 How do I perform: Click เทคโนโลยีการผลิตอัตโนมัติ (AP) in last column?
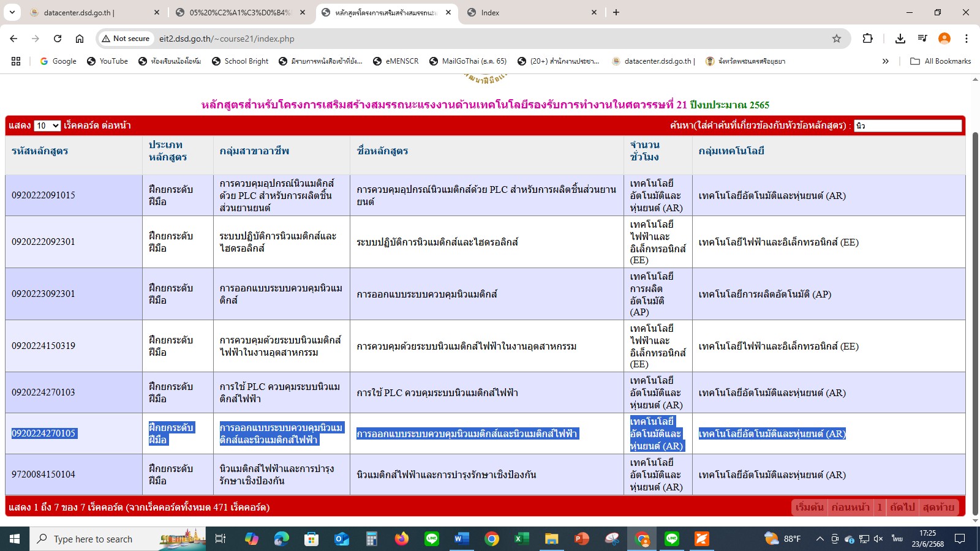(765, 294)
